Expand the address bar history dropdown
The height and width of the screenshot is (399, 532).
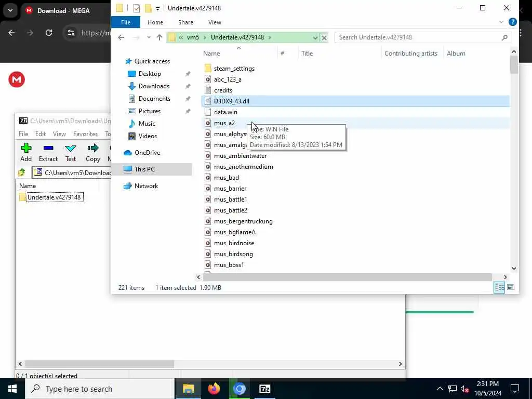pos(315,37)
